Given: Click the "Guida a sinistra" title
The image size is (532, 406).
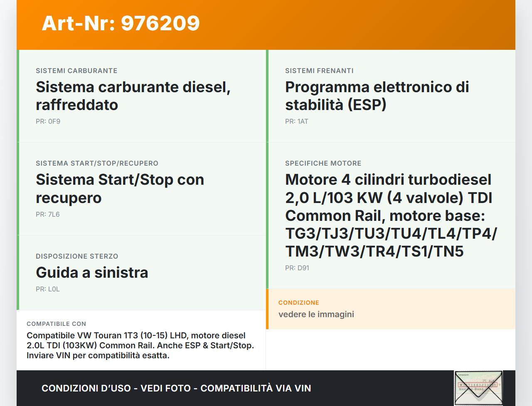Looking at the screenshot, I should pyautogui.click(x=92, y=273).
